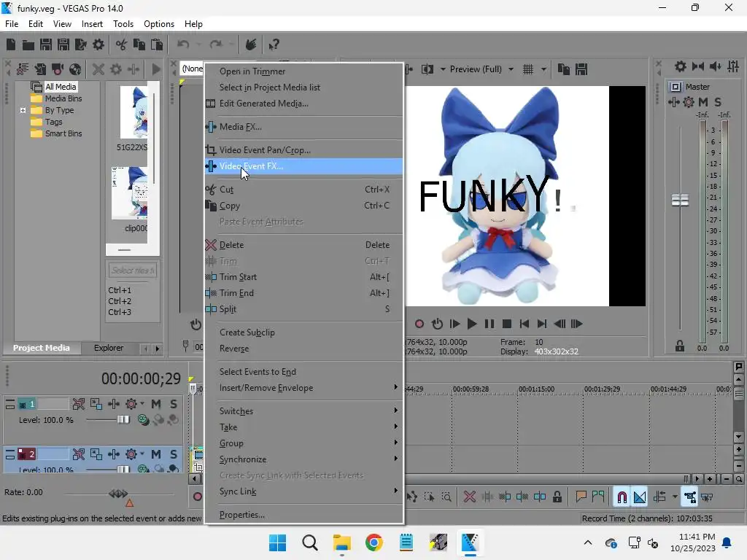Click the Paste toolbar icon
747x560 pixels.
point(157,44)
